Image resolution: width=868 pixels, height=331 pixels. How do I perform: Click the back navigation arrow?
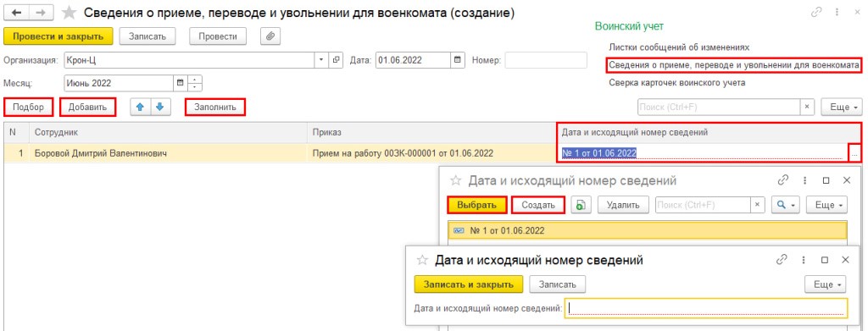[16, 12]
